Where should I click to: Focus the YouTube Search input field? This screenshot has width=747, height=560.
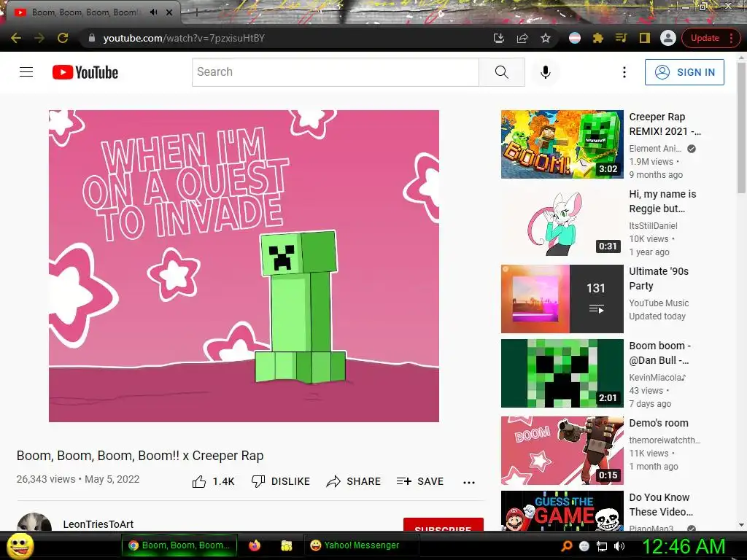coord(336,72)
